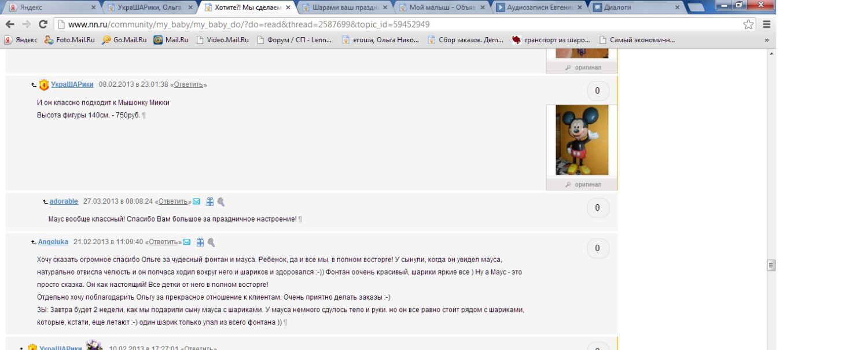Reply to adorable's comment
The height and width of the screenshot is (350, 868).
pos(173,201)
